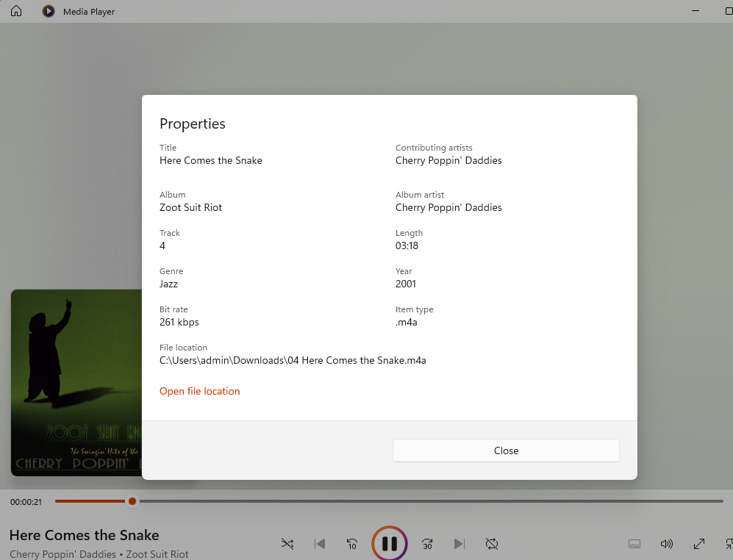Image resolution: width=733 pixels, height=560 pixels.
Task: Click the elapsed time display
Action: [26, 501]
